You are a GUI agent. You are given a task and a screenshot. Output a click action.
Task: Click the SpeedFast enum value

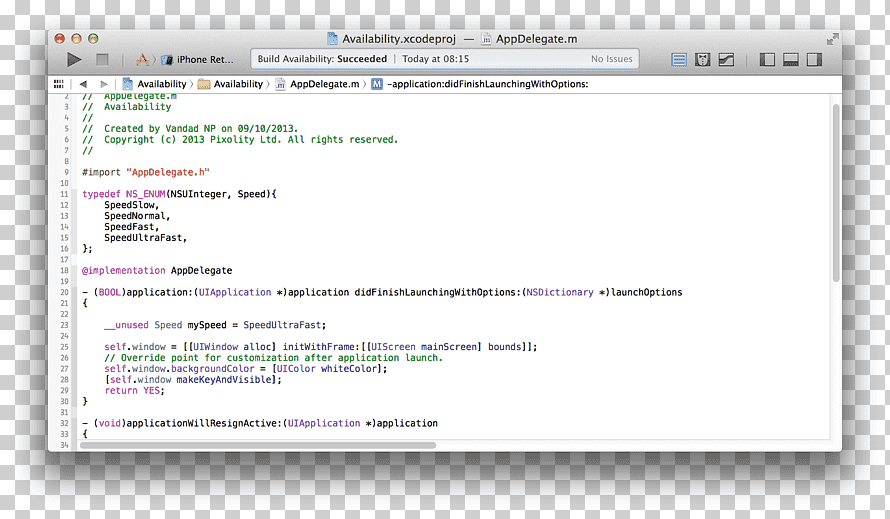coord(129,227)
